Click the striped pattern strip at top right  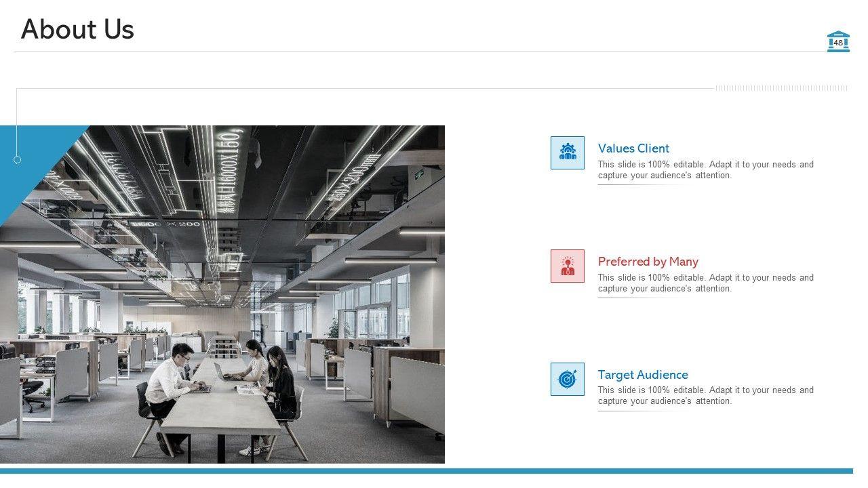[x=781, y=88]
